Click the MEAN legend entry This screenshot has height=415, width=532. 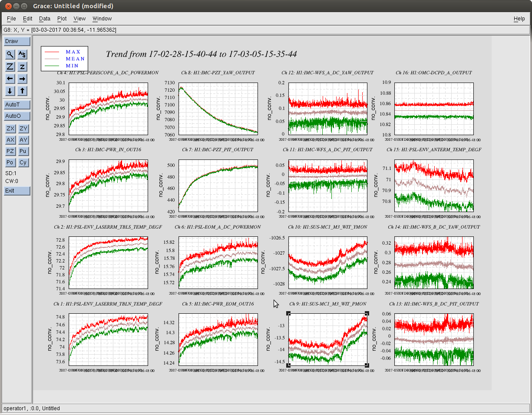pyautogui.click(x=75, y=59)
